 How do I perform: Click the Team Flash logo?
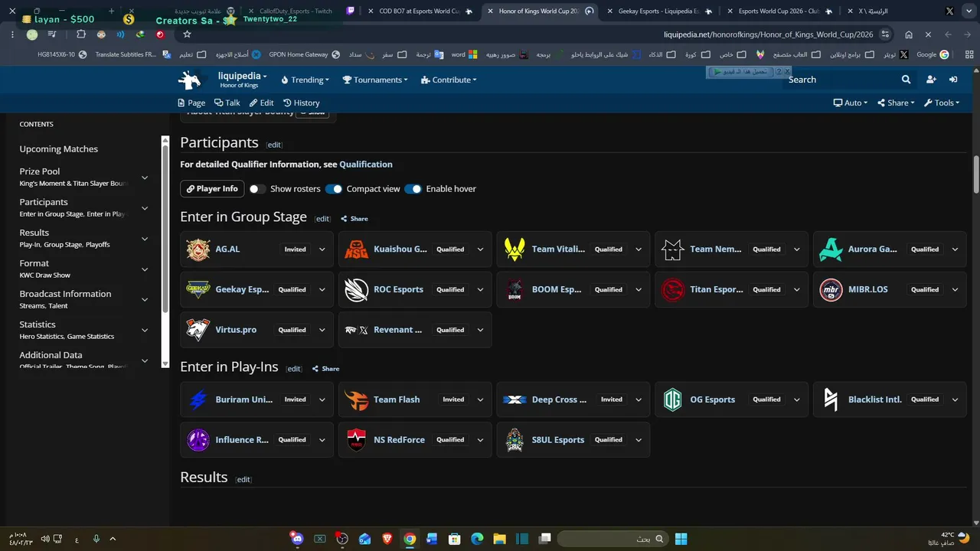point(357,399)
